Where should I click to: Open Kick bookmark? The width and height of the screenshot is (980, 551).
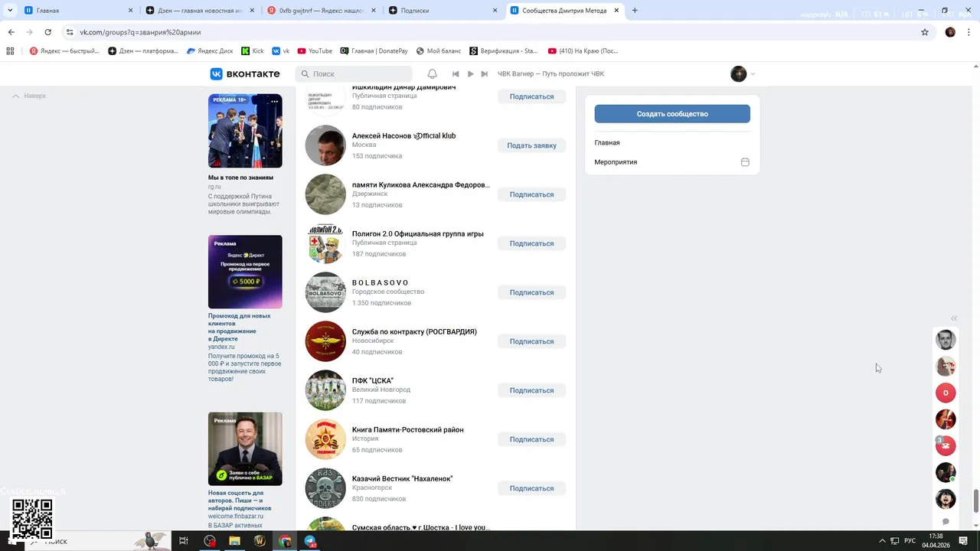253,51
